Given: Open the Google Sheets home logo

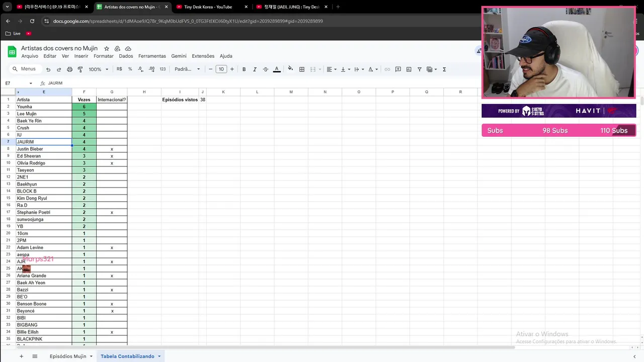Looking at the screenshot, I should [12, 51].
